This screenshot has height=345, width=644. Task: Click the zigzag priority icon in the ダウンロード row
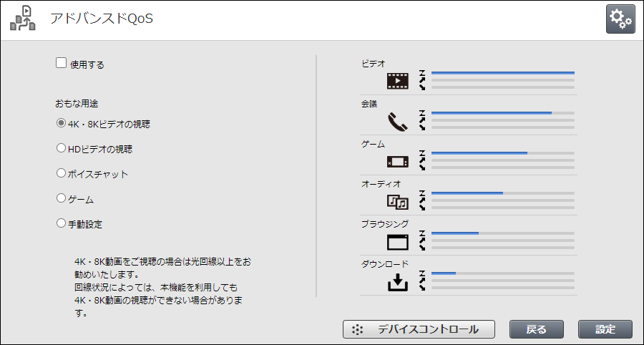pos(422,273)
